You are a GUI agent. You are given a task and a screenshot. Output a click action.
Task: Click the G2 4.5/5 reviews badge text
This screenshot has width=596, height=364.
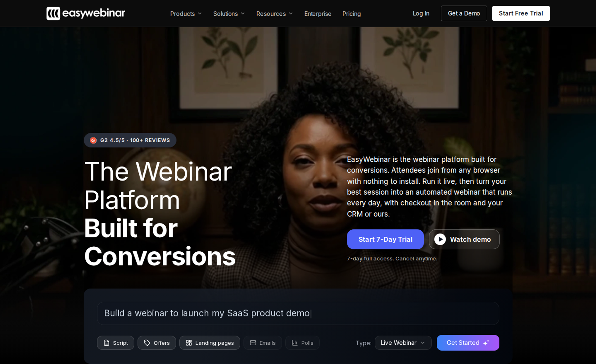135,140
